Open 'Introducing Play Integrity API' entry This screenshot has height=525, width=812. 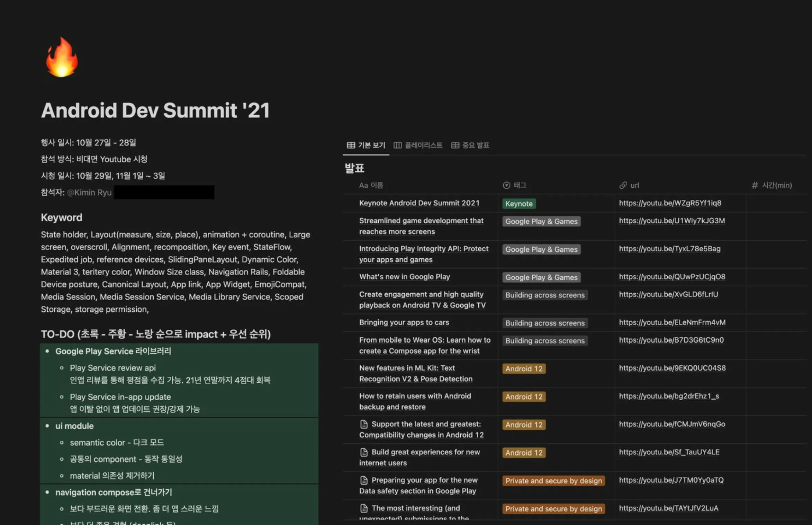click(424, 254)
